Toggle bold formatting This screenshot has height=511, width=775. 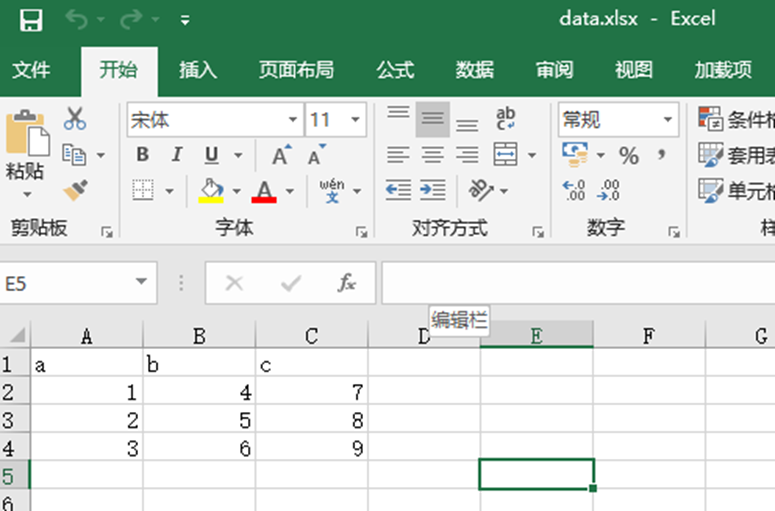(142, 155)
